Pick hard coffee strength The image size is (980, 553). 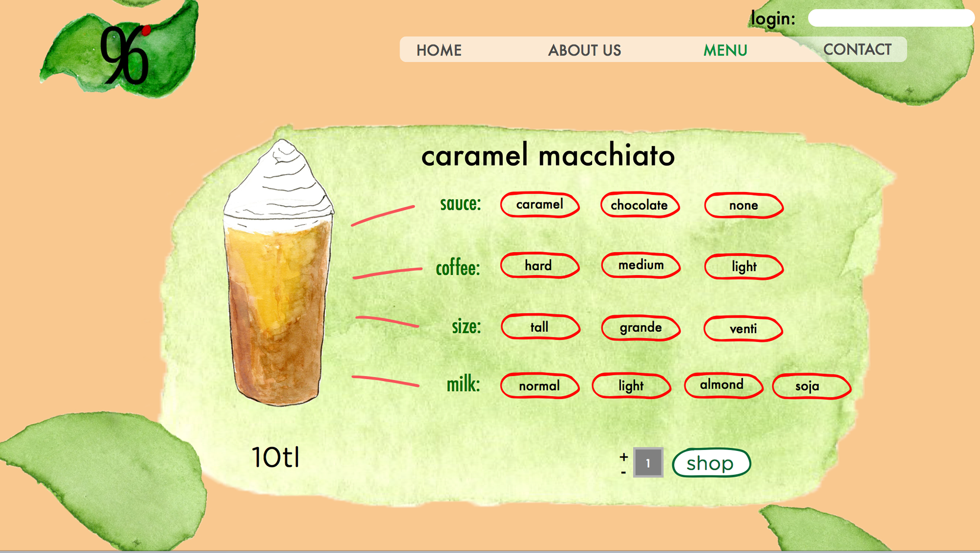[x=538, y=266]
